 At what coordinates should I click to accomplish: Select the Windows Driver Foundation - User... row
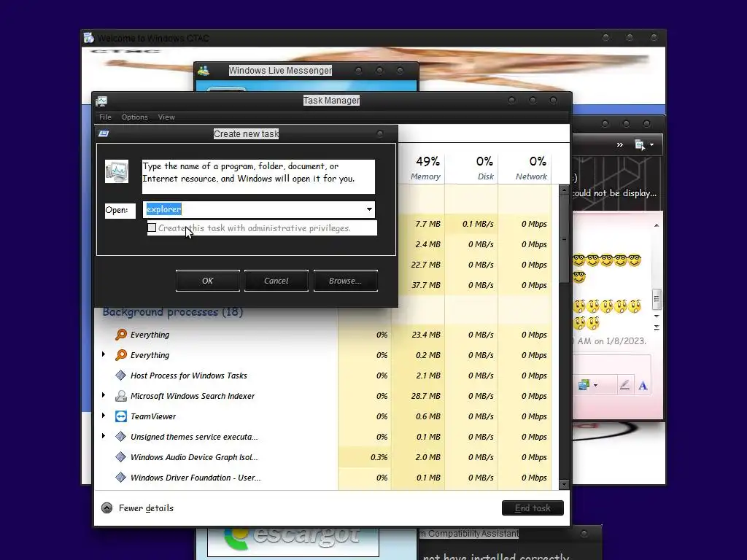(x=325, y=478)
